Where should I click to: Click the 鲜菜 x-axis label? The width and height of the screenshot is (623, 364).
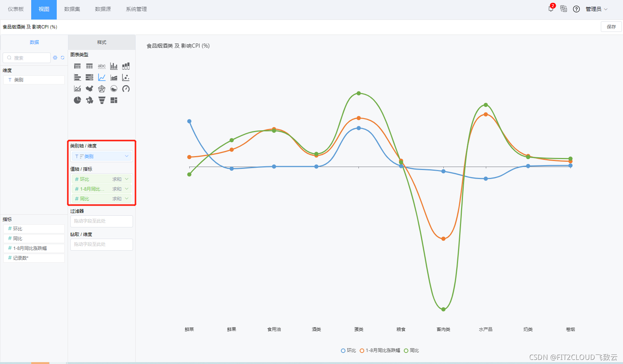pos(189,329)
